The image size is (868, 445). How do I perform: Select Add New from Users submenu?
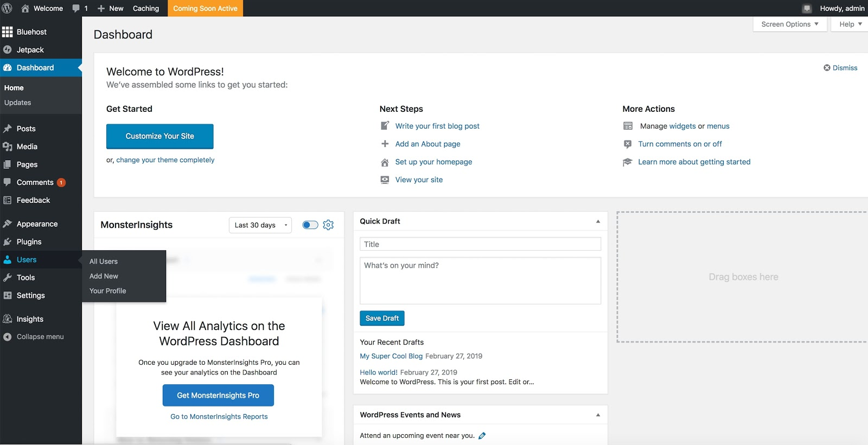click(x=104, y=276)
